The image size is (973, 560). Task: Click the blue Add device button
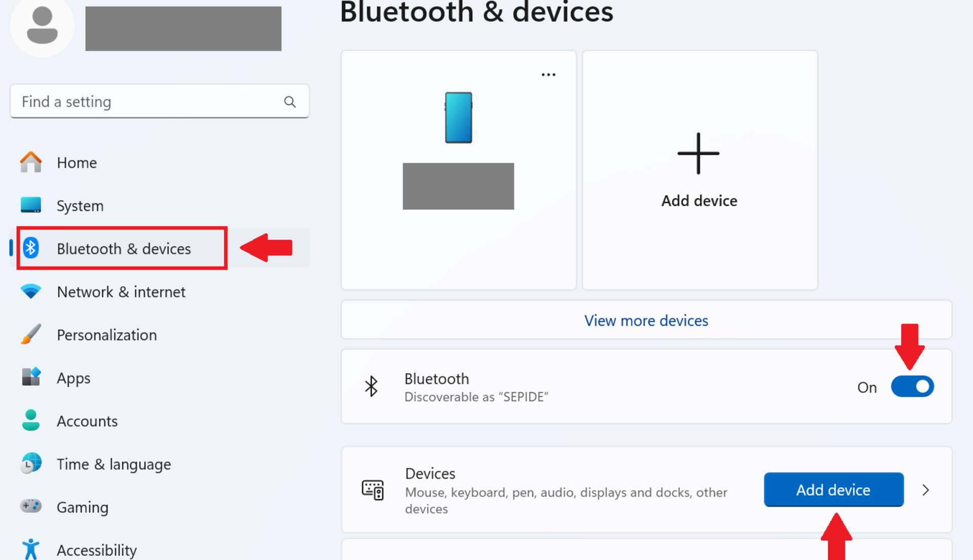point(834,490)
